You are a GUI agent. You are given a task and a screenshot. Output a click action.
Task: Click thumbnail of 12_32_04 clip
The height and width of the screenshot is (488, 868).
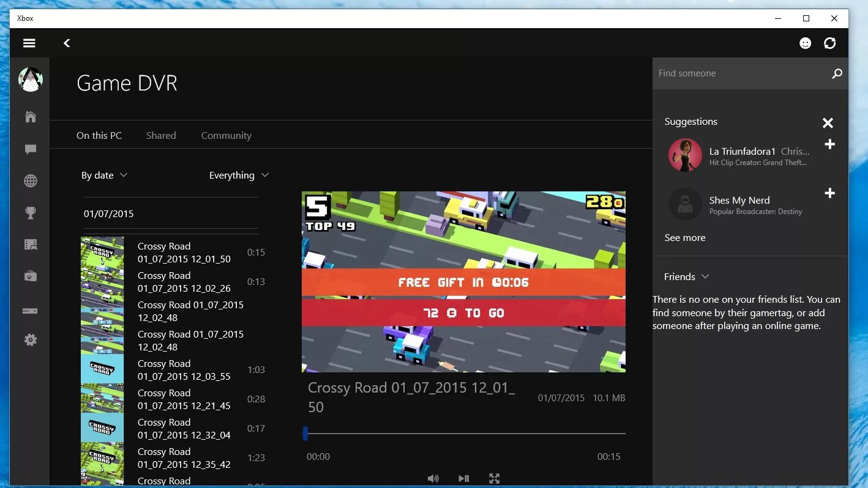102,427
